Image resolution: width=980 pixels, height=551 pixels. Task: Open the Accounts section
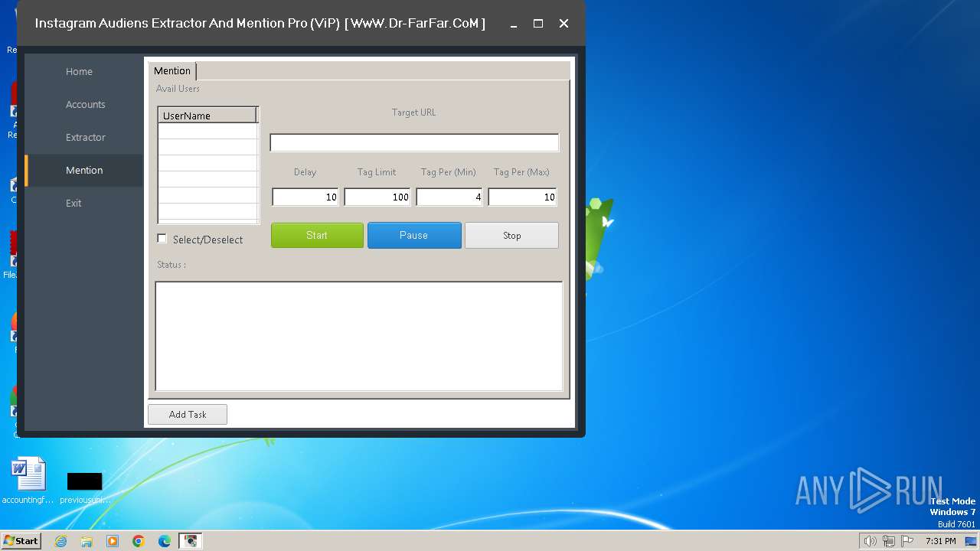tap(83, 104)
